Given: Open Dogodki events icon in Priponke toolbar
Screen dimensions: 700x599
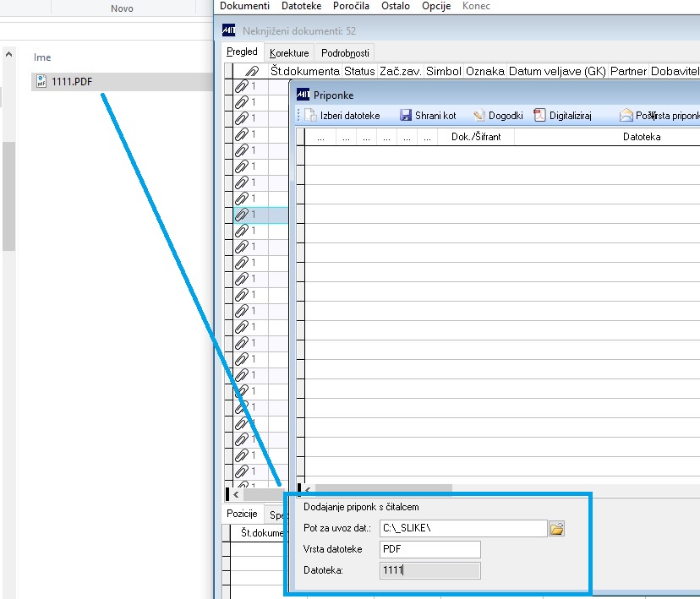Looking at the screenshot, I should (479, 116).
